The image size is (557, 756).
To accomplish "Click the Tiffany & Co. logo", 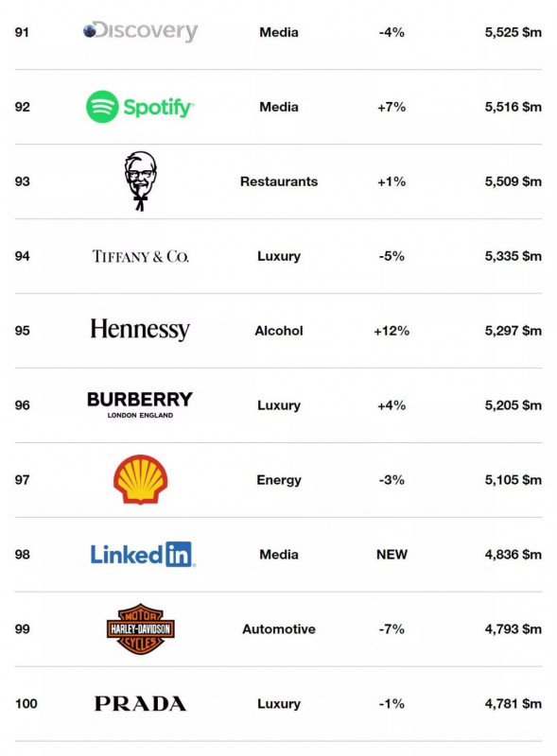I will [x=141, y=256].
